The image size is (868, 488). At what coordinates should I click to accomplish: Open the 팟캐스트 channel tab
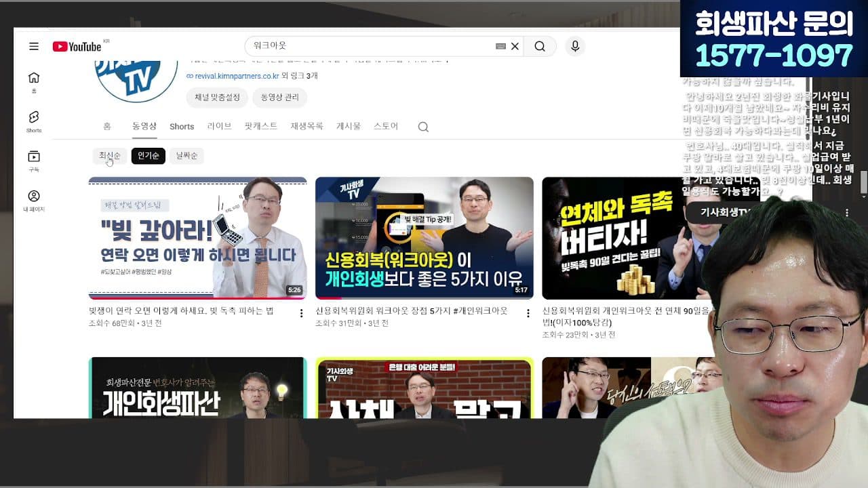tap(261, 126)
